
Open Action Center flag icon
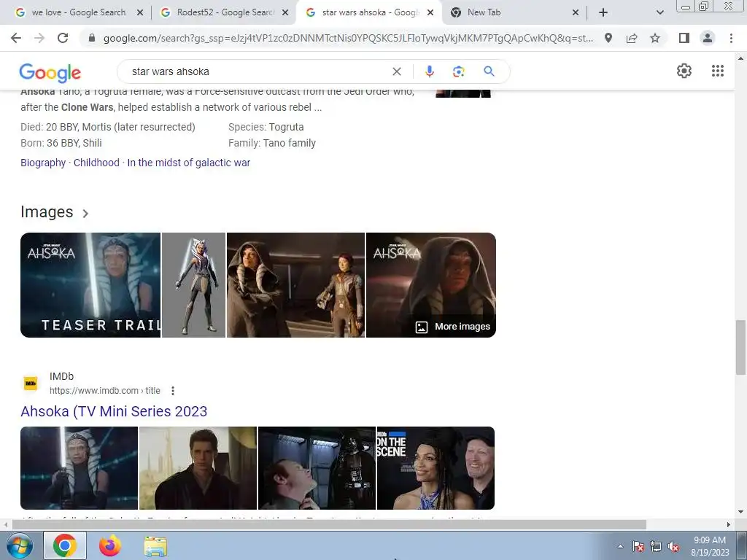(638, 546)
